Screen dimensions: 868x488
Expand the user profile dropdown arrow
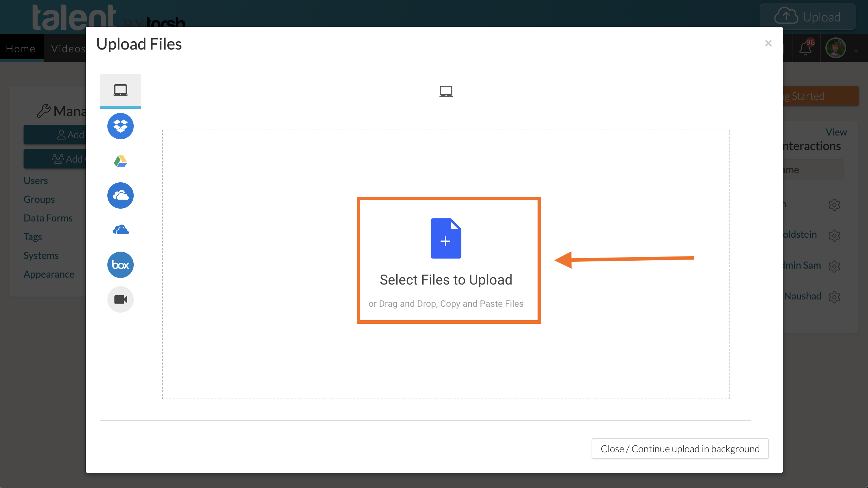tap(856, 51)
